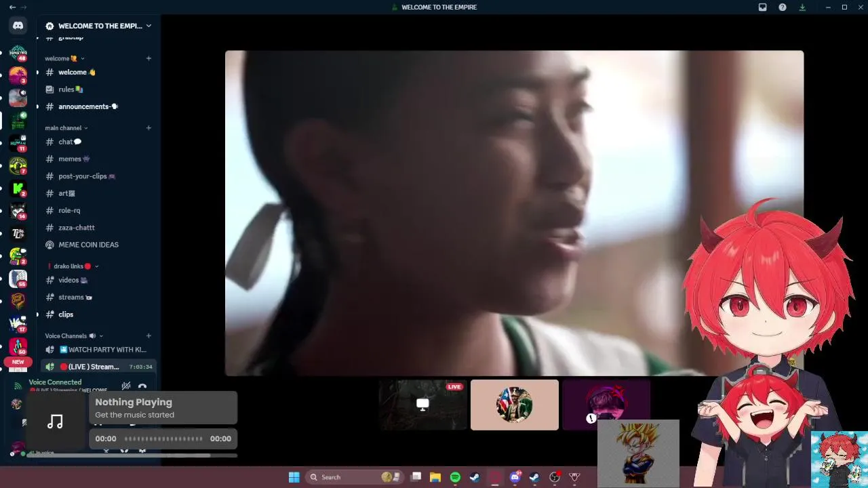This screenshot has width=868, height=488.
Task: Open the MEME COIN IDEAS stage channel
Action: 98,245
